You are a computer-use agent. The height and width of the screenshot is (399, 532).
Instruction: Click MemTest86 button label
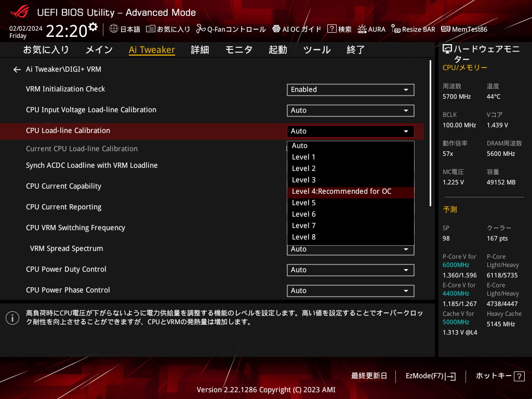470,30
